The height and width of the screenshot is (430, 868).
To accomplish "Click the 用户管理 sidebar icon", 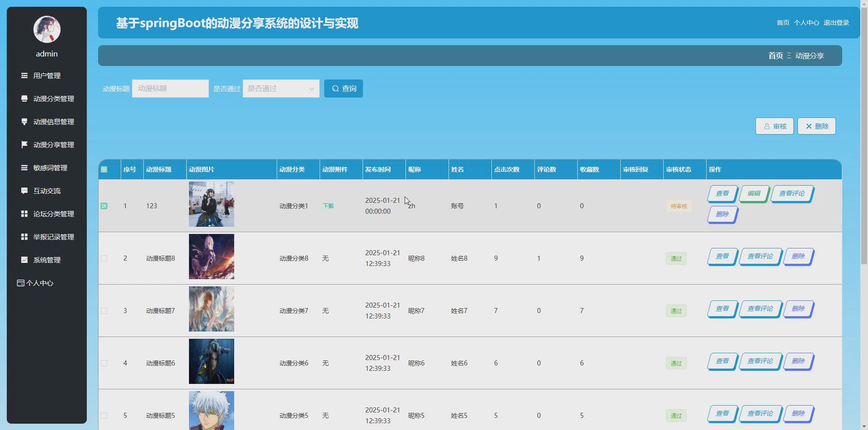I will point(24,75).
